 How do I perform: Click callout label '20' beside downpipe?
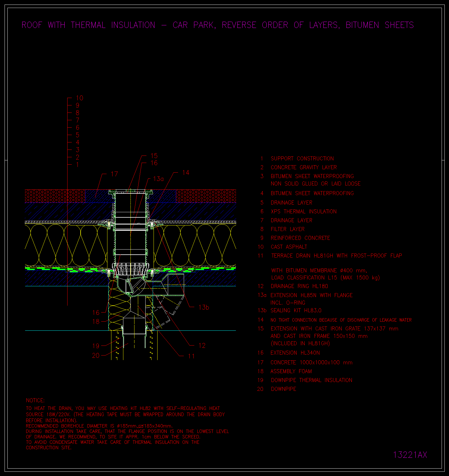[96, 356]
